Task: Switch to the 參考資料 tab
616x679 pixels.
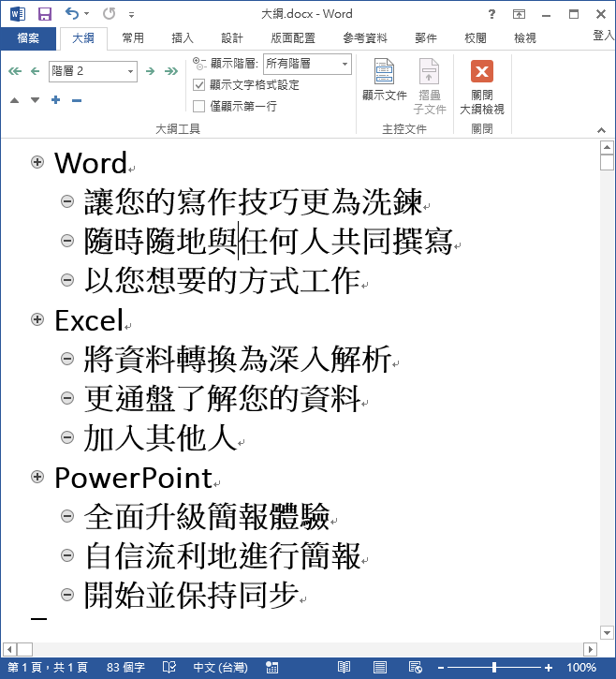Action: click(365, 38)
